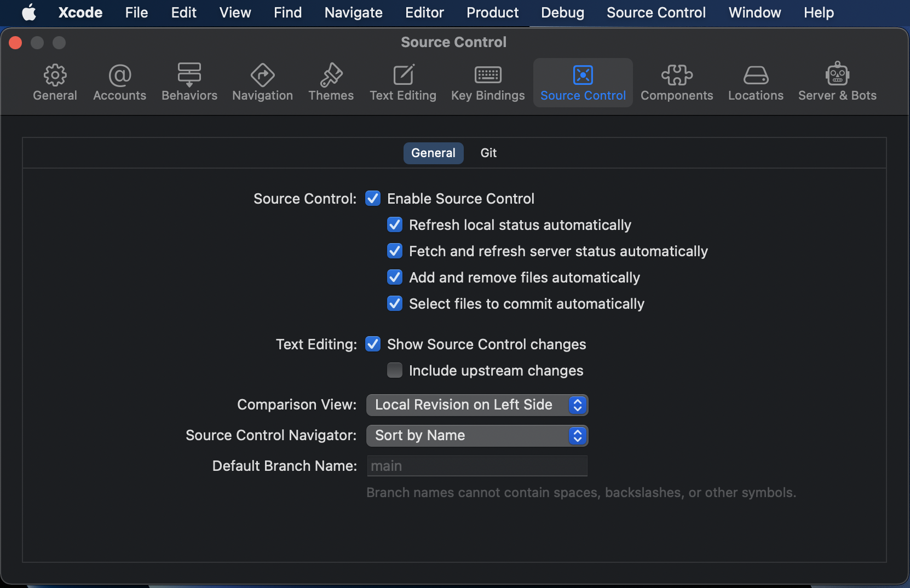
Task: Show the Key Bindings preferences
Action: point(488,82)
